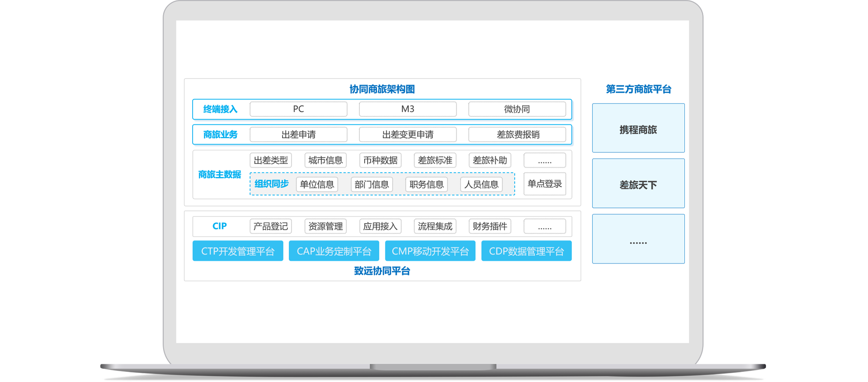This screenshot has width=868, height=382.
Task: Click the CIP label
Action: click(x=220, y=226)
